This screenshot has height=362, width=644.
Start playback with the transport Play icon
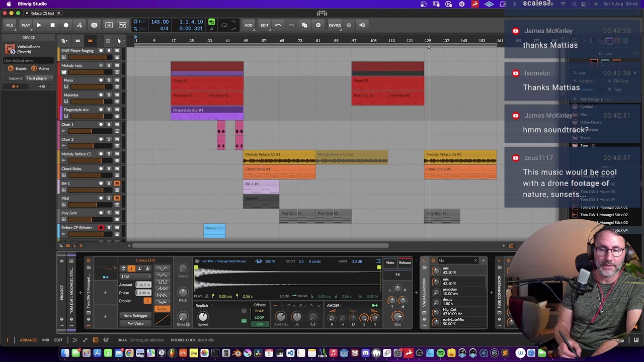39,25
